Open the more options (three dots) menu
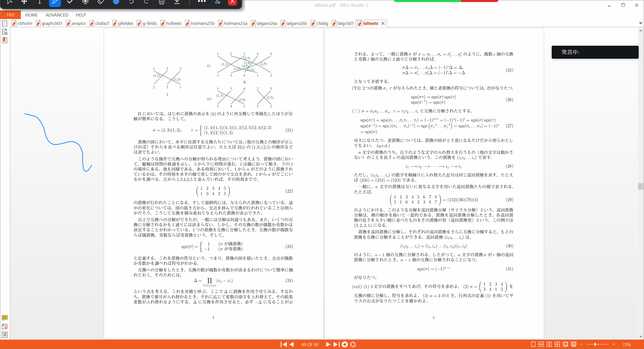The width and height of the screenshot is (644, 349). tap(202, 2)
